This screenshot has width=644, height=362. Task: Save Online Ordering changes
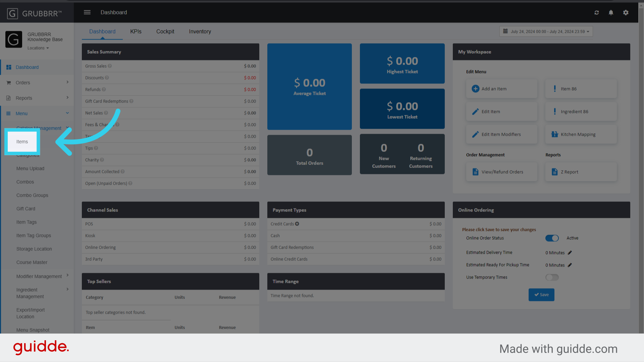click(541, 295)
